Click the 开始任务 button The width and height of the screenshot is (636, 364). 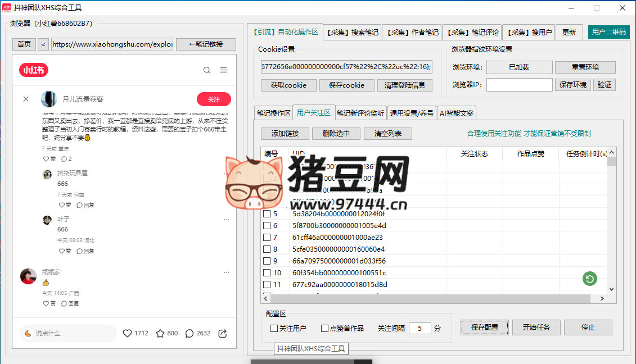tap(536, 327)
